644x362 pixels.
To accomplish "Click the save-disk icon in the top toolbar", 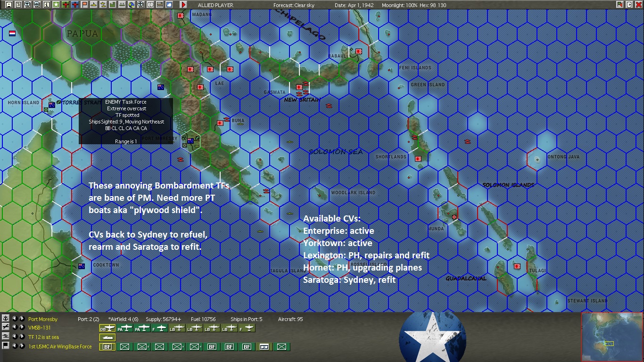I will click(9, 5).
